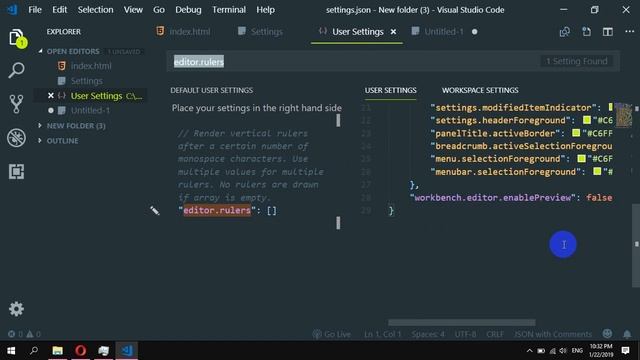Switch to the Untitled-1 editor tab

tap(445, 31)
